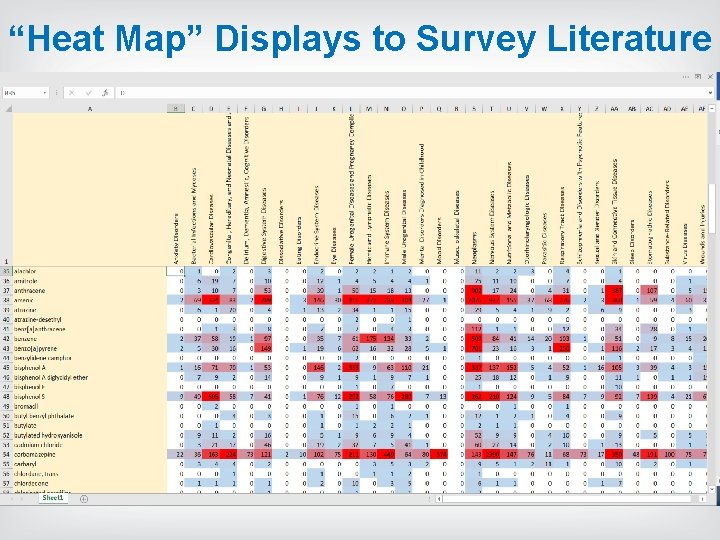Select the 'atrazine-desethyl' cell

[x=90, y=320]
